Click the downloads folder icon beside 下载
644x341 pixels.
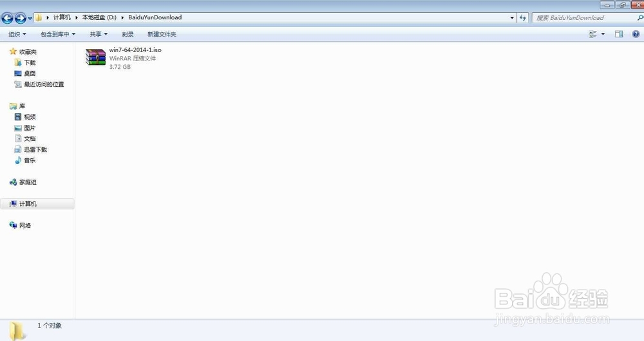[x=18, y=62]
